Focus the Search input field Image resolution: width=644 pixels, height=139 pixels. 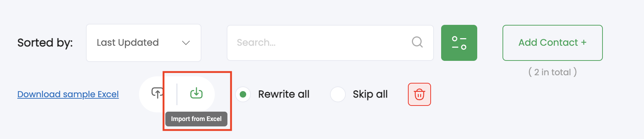click(x=330, y=43)
